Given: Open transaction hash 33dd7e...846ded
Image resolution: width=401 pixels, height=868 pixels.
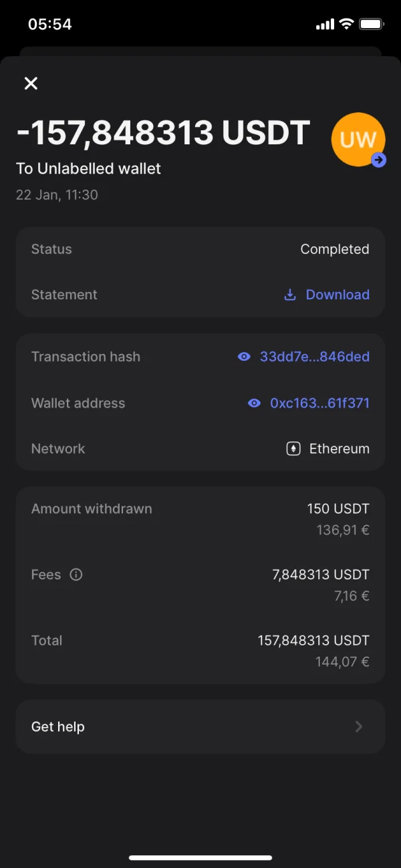Looking at the screenshot, I should click(x=314, y=357).
